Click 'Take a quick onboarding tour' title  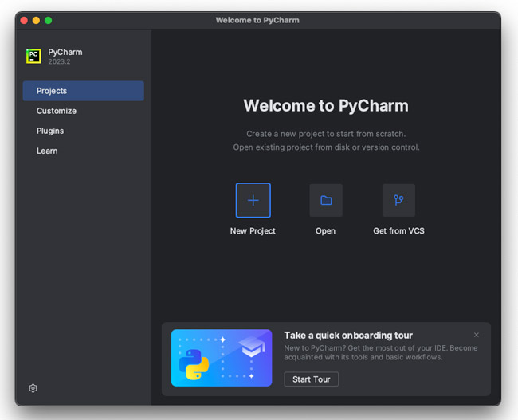pos(348,336)
